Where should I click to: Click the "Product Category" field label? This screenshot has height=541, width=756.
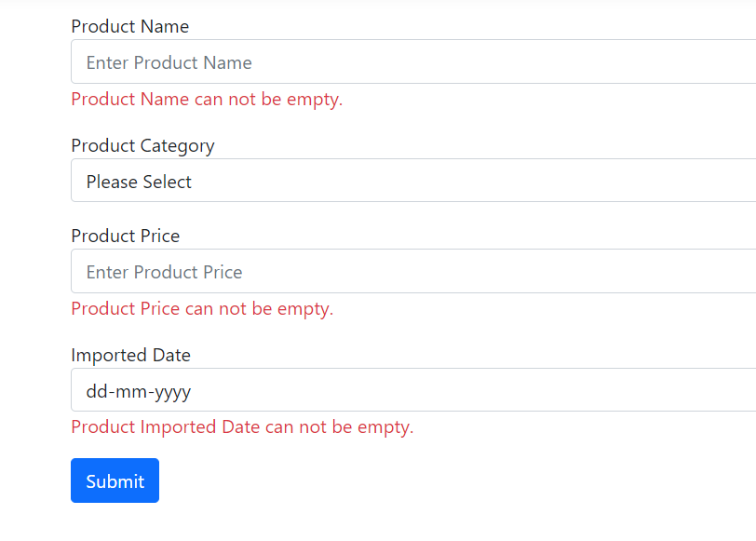pos(142,145)
